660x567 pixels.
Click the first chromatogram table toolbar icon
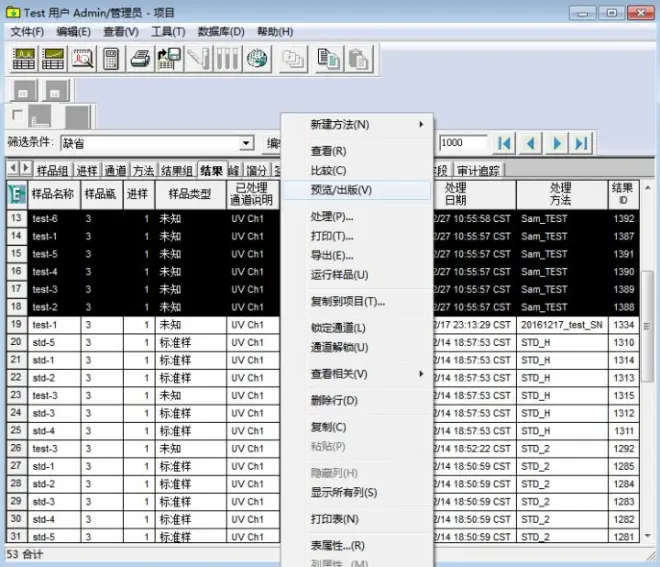pyautogui.click(x=24, y=59)
